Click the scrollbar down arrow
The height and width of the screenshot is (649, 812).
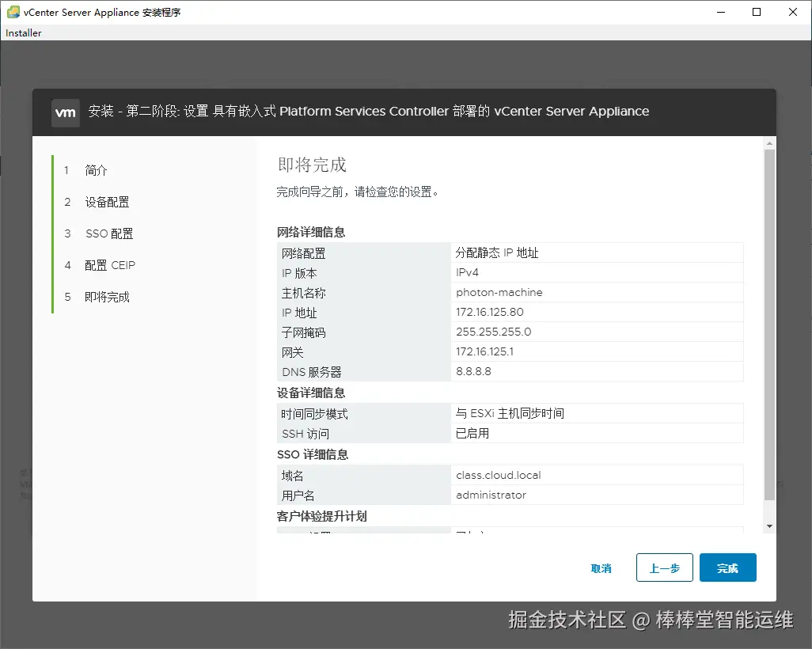click(x=769, y=526)
